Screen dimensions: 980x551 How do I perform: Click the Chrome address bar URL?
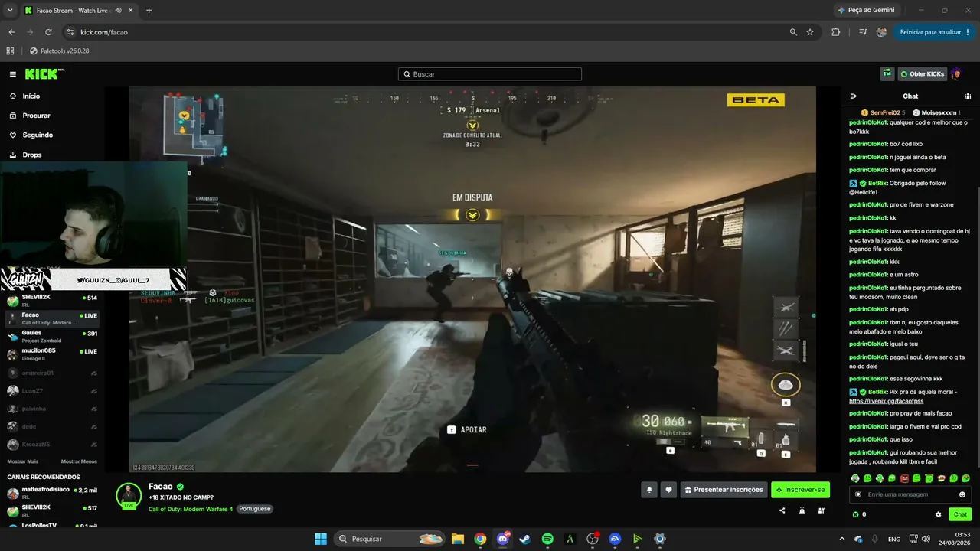coord(104,32)
